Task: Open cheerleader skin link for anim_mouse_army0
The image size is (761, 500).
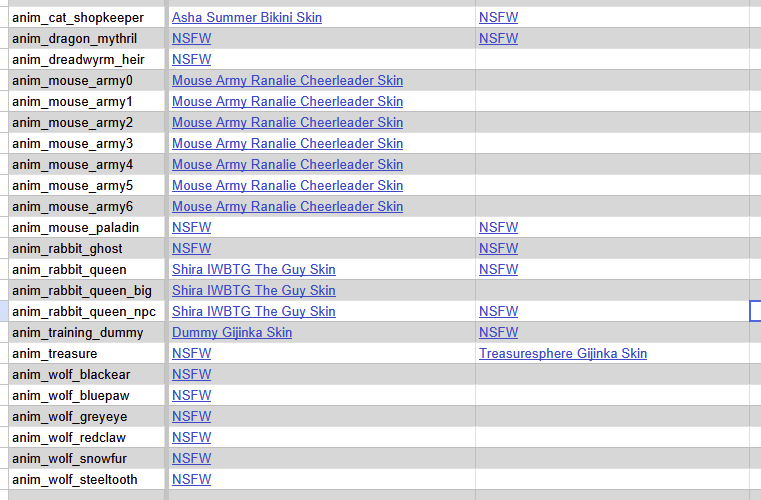Action: pyautogui.click(x=287, y=81)
